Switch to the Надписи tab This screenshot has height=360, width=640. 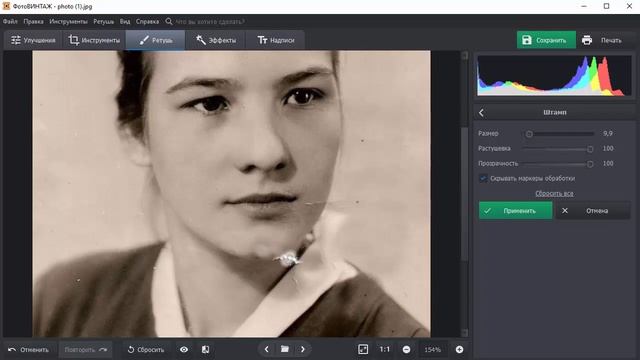[x=276, y=40]
